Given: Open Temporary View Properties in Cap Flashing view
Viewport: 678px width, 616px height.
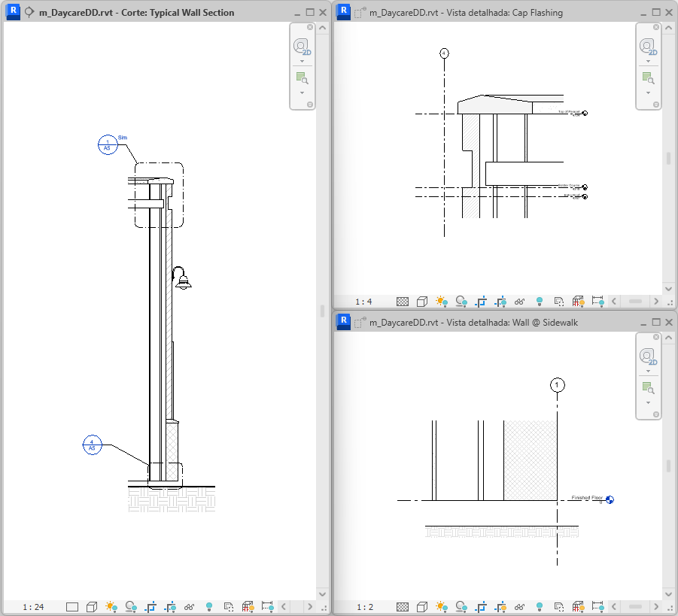Looking at the screenshot, I should click(x=558, y=302).
